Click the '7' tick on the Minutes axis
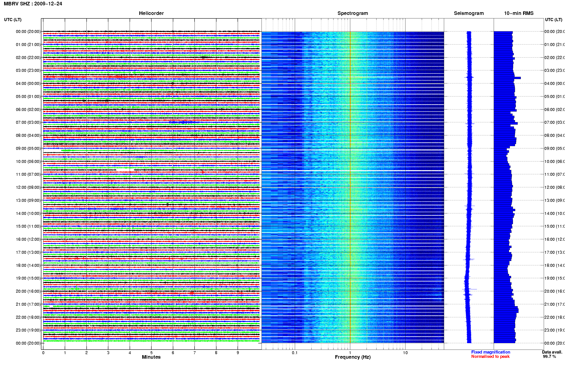The width and height of the screenshot is (588, 368). (x=195, y=352)
